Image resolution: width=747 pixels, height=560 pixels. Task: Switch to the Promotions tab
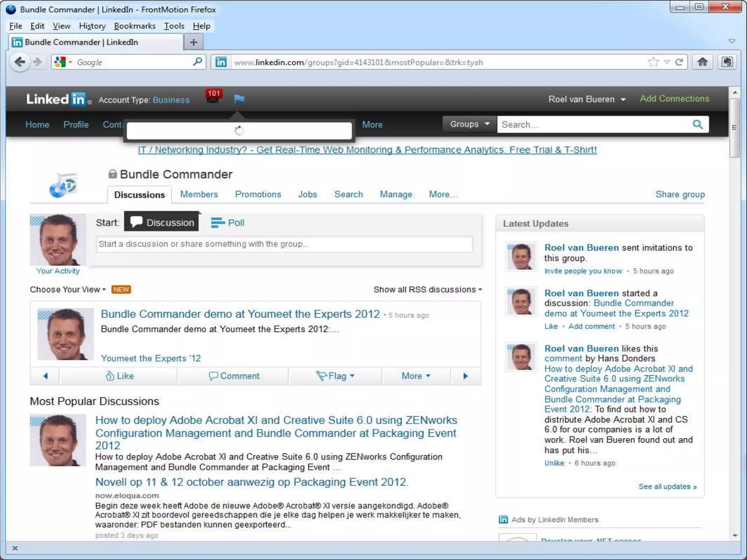pos(258,194)
